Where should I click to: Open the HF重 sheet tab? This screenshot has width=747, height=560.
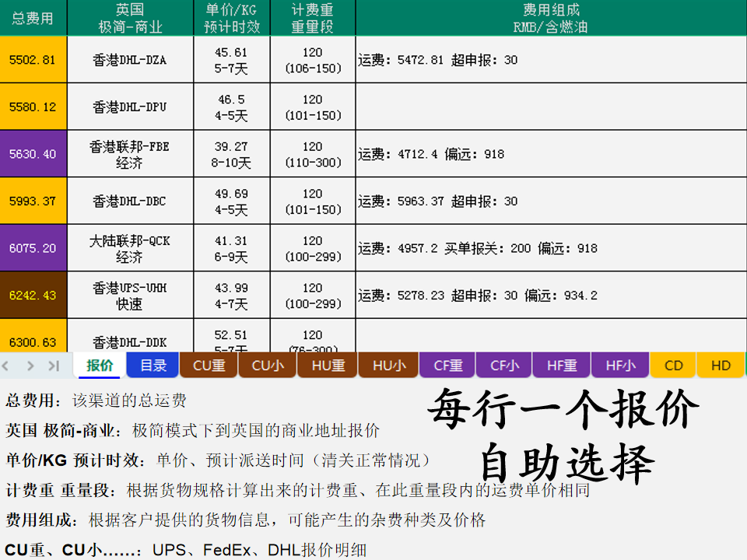(562, 366)
